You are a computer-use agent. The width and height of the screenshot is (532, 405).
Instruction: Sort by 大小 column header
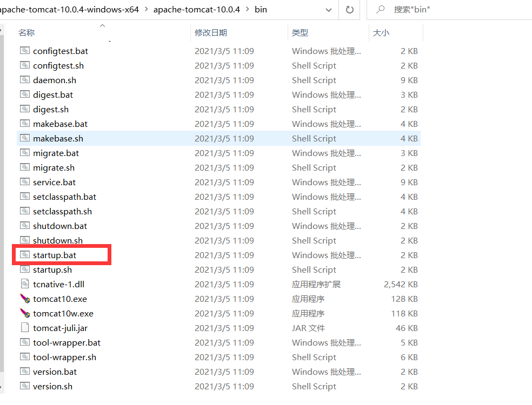[381, 33]
